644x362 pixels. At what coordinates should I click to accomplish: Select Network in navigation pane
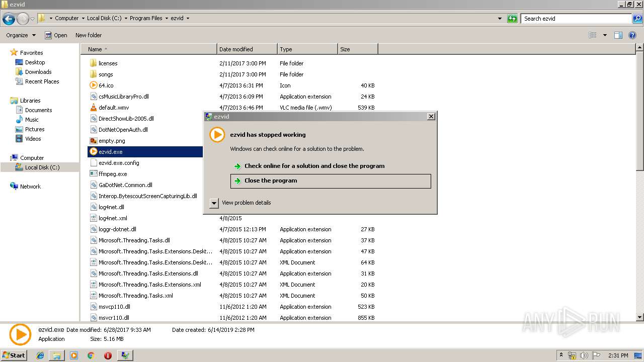tap(30, 187)
